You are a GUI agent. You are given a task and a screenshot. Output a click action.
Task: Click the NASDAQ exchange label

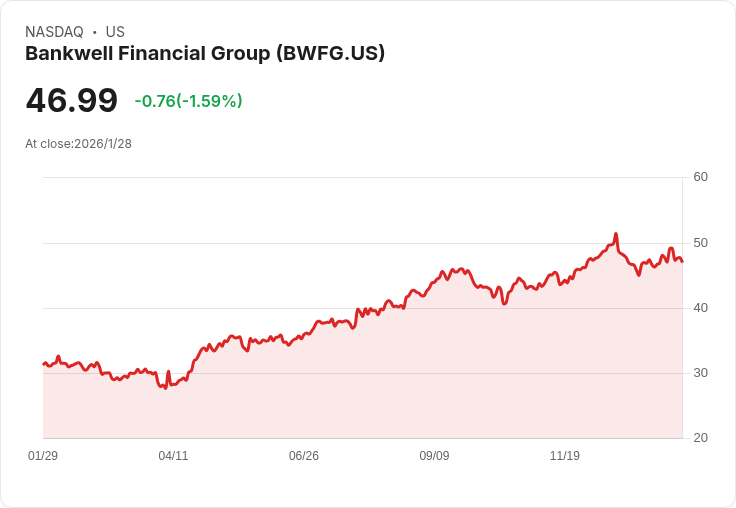[x=54, y=32]
